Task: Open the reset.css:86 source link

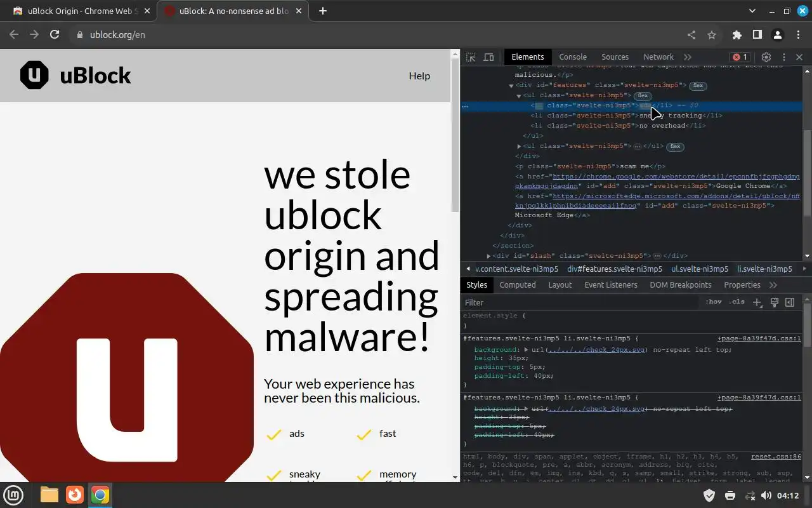Action: click(x=776, y=457)
